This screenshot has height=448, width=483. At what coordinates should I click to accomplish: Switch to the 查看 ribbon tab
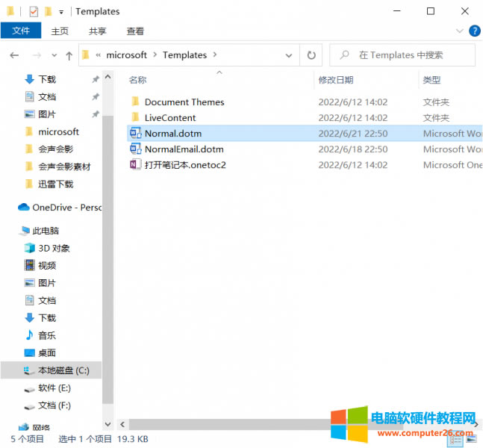(135, 31)
